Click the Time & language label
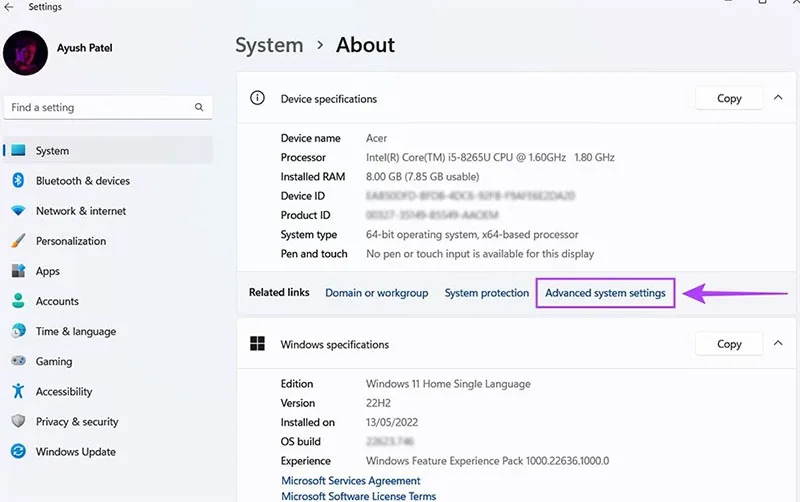Viewport: 800px width, 502px height. click(76, 332)
